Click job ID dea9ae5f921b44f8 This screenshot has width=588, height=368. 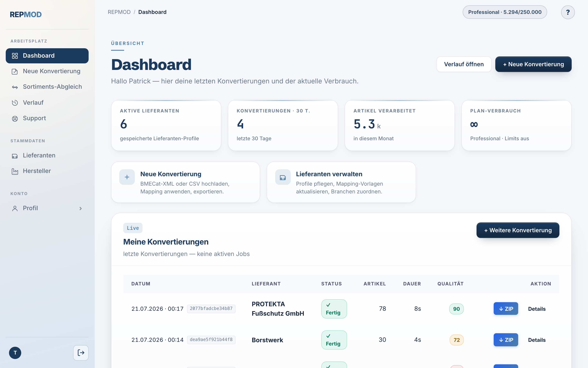[x=211, y=340]
